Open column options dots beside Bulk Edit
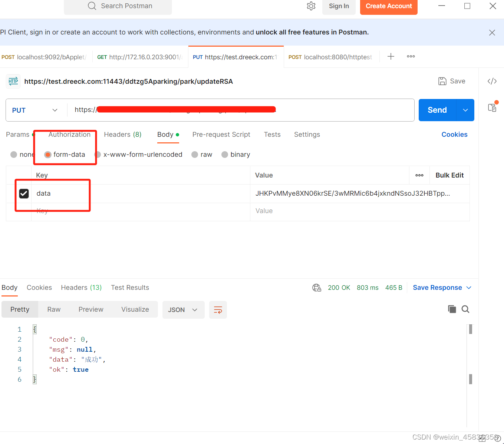The height and width of the screenshot is (444, 504). click(x=419, y=175)
